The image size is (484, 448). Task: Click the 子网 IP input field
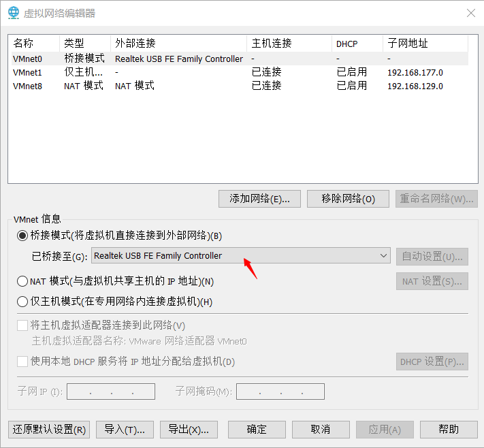111,391
